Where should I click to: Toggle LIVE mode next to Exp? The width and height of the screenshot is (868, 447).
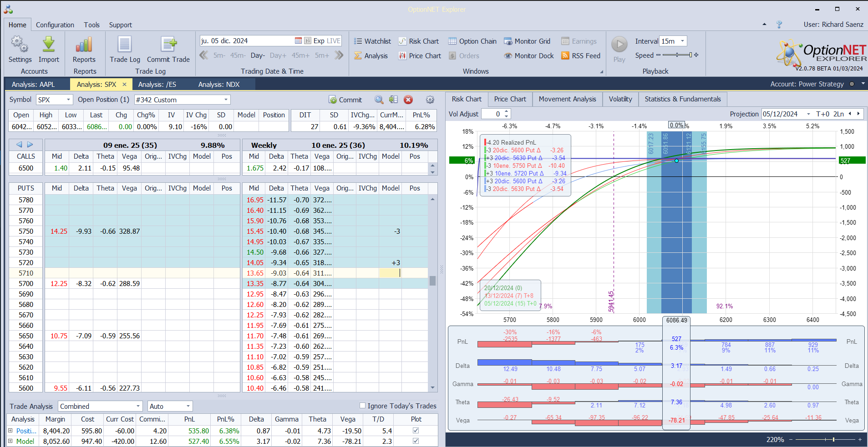334,41
